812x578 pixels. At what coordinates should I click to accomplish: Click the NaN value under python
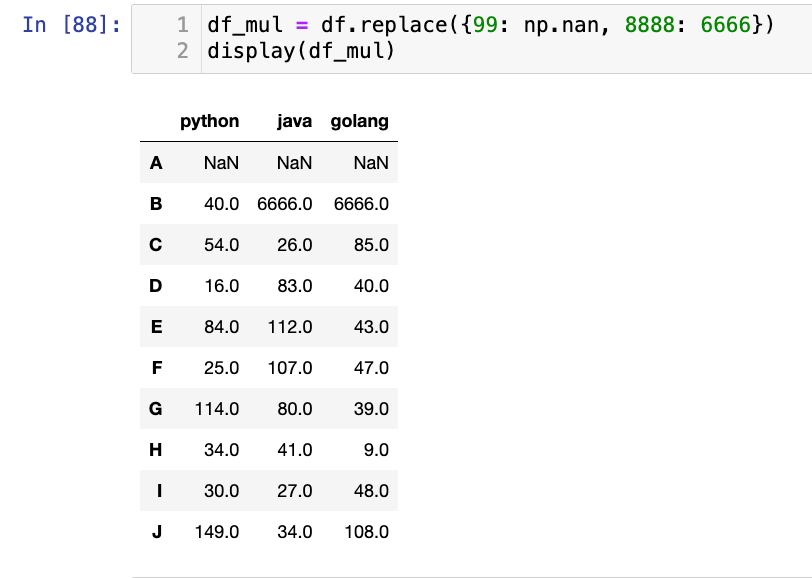click(221, 162)
